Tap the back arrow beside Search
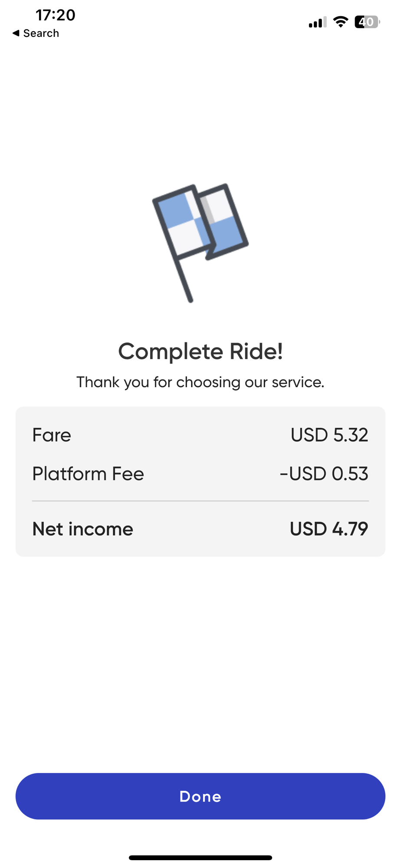Viewport: 401px width, 868px height. pyautogui.click(x=16, y=33)
